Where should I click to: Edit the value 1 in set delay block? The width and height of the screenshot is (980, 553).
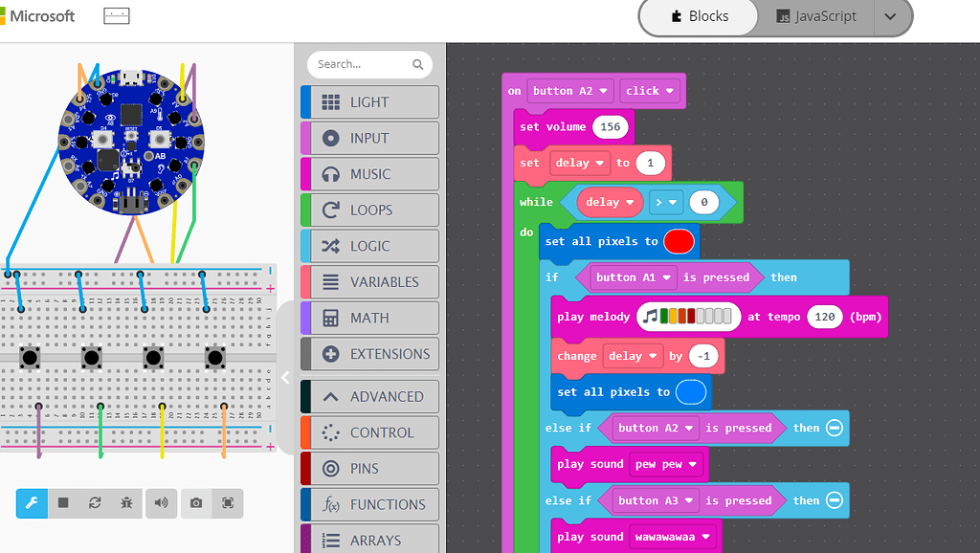click(x=650, y=163)
